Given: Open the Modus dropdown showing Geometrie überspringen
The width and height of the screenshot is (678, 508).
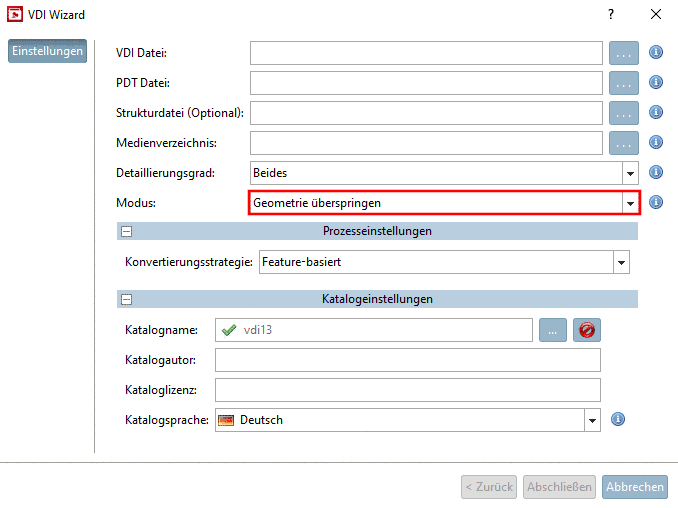Looking at the screenshot, I should pos(630,203).
